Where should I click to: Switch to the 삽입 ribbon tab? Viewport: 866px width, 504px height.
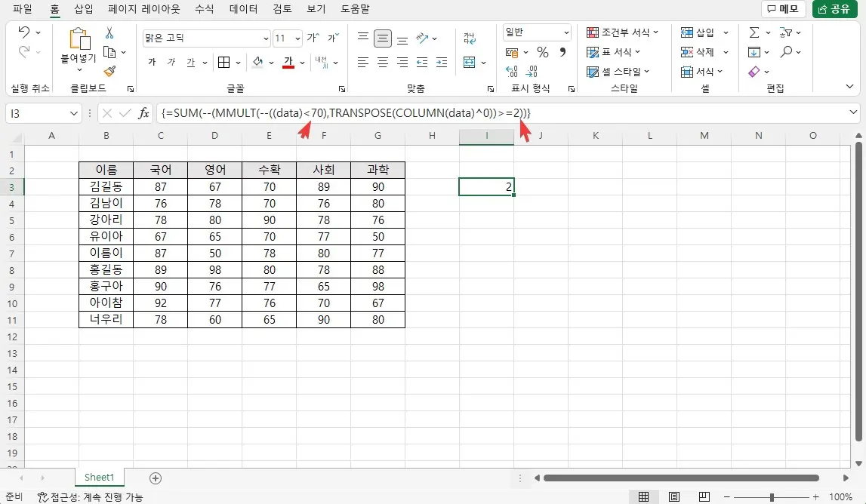click(x=83, y=9)
